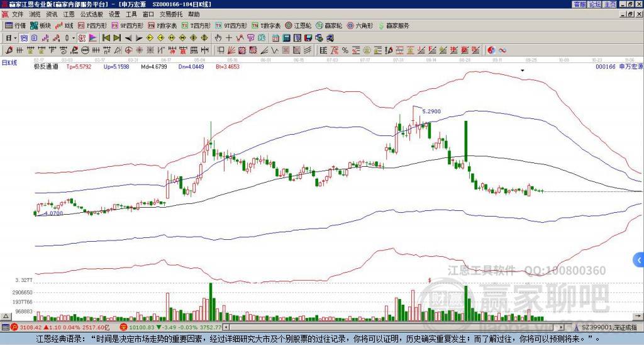This screenshot has width=644, height=345.
Task: Select the red pencil drawing tool
Action: point(9,50)
